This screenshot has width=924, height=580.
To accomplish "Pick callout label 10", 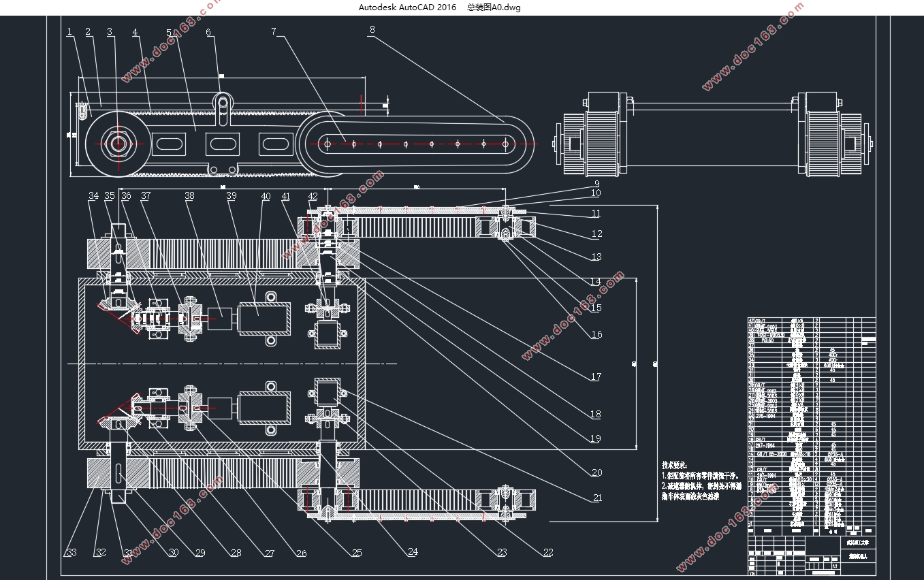I will 596,193.
